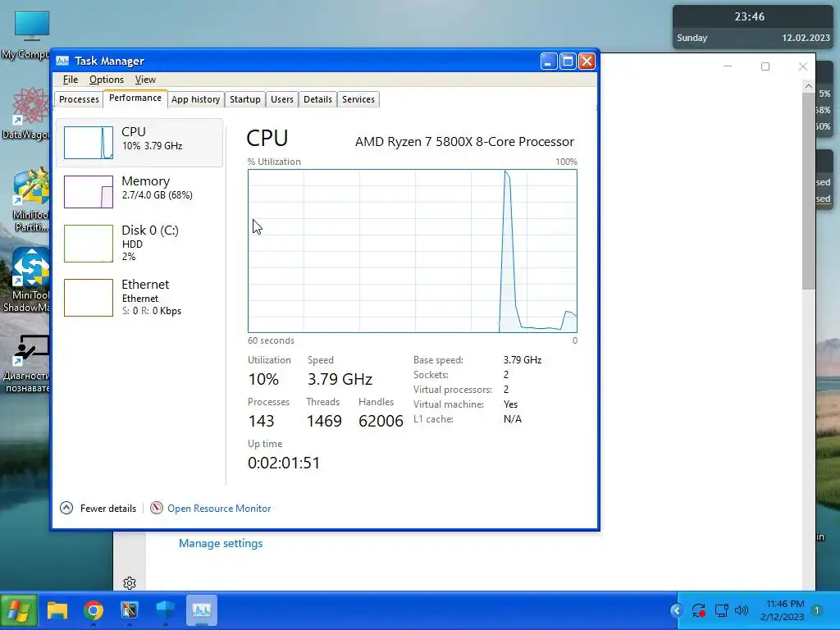This screenshot has height=630, width=840.
Task: Close the Task Manager window
Action: [x=587, y=62]
